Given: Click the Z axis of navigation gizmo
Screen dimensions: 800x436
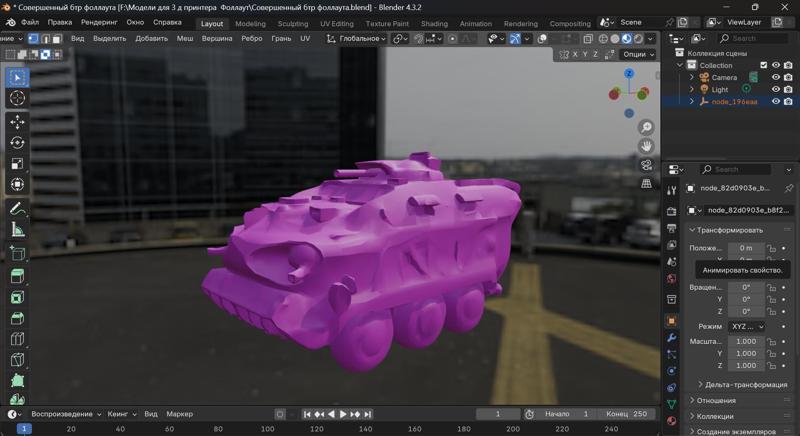Looking at the screenshot, I should pos(629,73).
